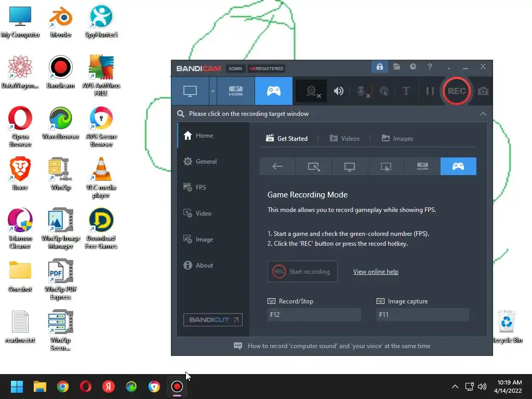532x399 pixels.
Task: Click the pause recording button
Action: point(430,91)
